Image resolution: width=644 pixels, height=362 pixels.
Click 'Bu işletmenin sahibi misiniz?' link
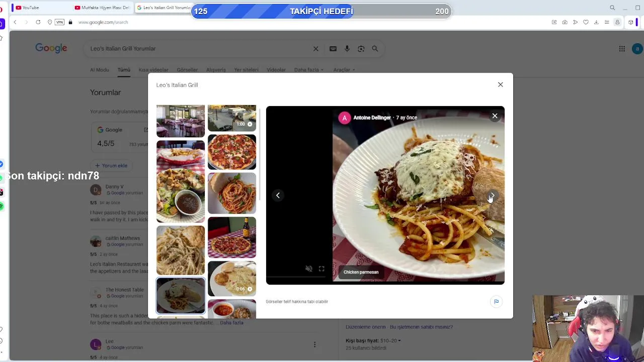tap(421, 327)
